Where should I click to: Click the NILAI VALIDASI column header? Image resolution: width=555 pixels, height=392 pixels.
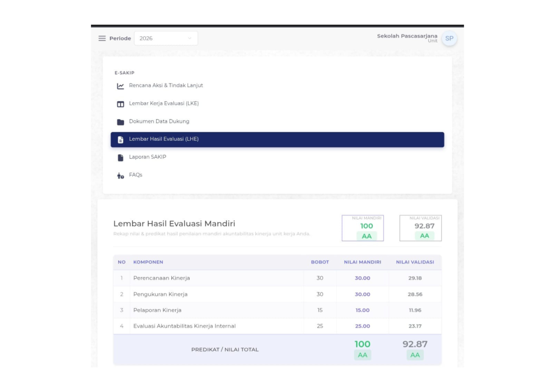415,262
